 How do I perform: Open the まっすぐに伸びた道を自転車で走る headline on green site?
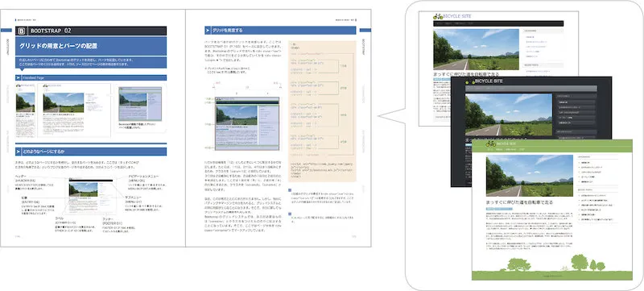coord(519,202)
